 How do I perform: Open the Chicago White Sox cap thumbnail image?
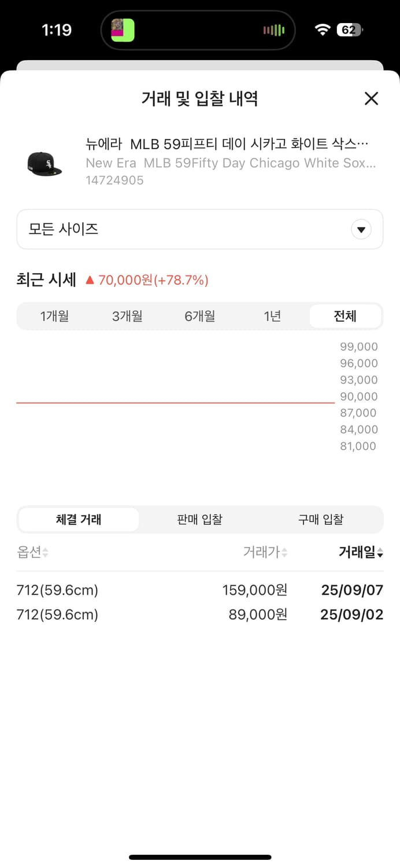pyautogui.click(x=43, y=161)
